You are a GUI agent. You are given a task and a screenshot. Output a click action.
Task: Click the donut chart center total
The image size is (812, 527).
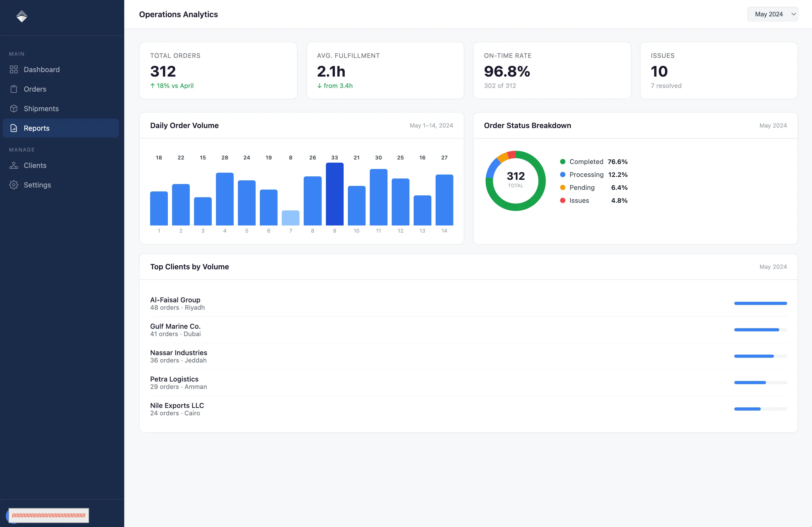(x=515, y=179)
